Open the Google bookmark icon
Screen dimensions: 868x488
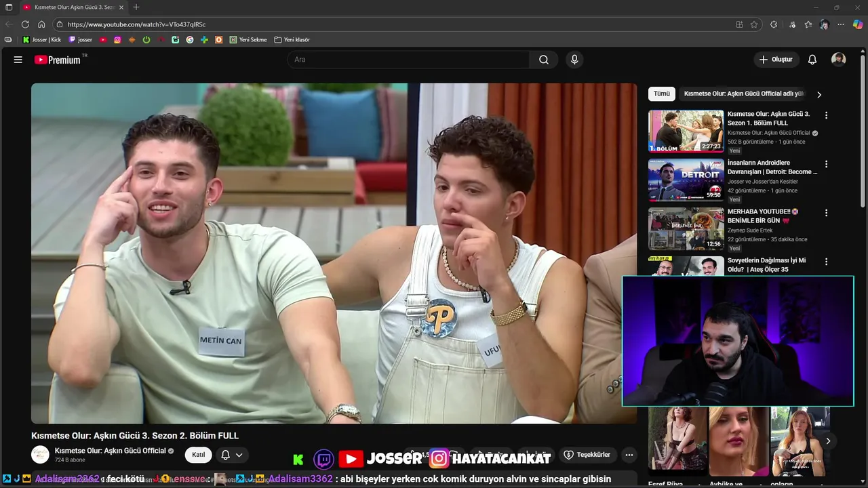(190, 40)
